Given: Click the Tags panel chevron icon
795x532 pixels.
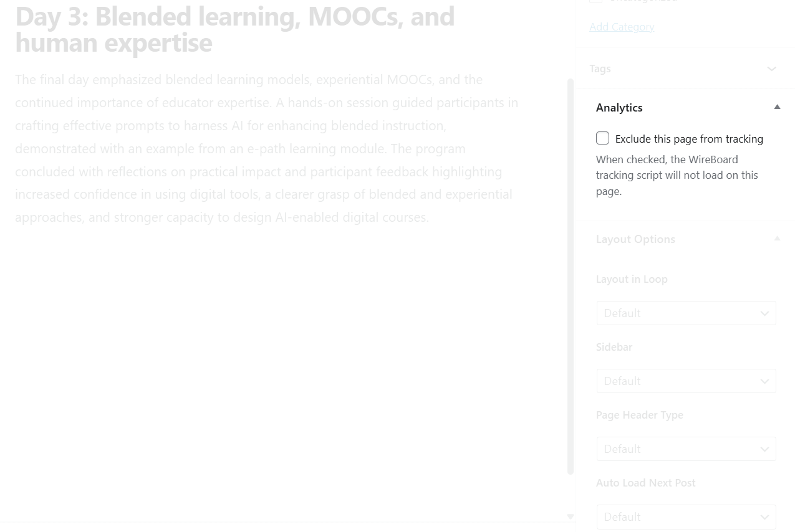Looking at the screenshot, I should click(771, 69).
